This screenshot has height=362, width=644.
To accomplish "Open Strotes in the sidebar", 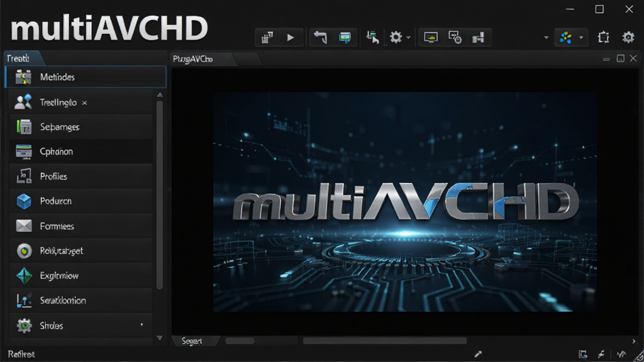I will tap(80, 326).
